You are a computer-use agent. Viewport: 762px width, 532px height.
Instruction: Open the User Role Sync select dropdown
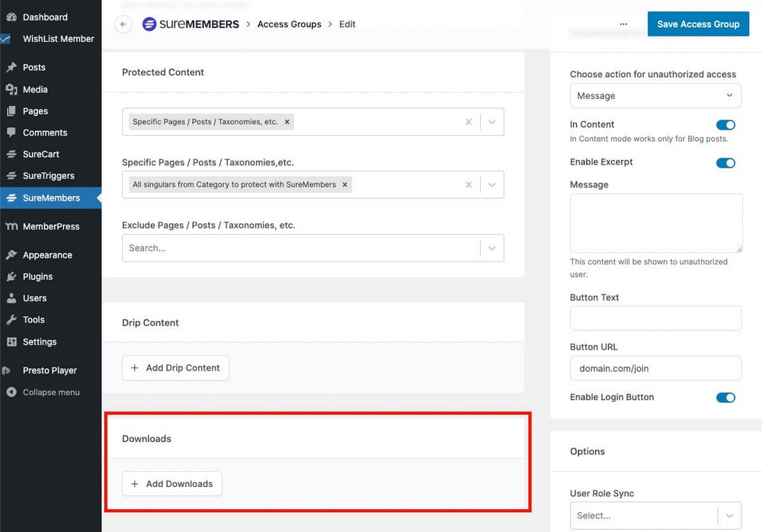[x=655, y=515]
